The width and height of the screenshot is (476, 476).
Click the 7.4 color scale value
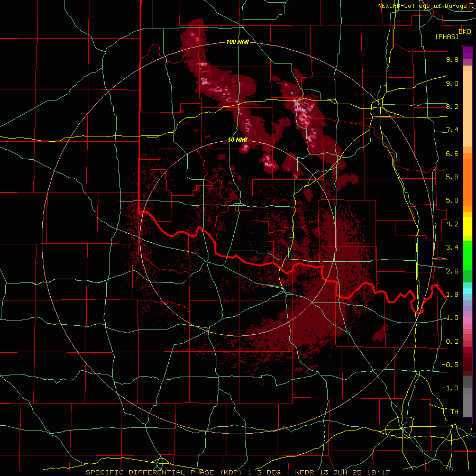point(452,130)
